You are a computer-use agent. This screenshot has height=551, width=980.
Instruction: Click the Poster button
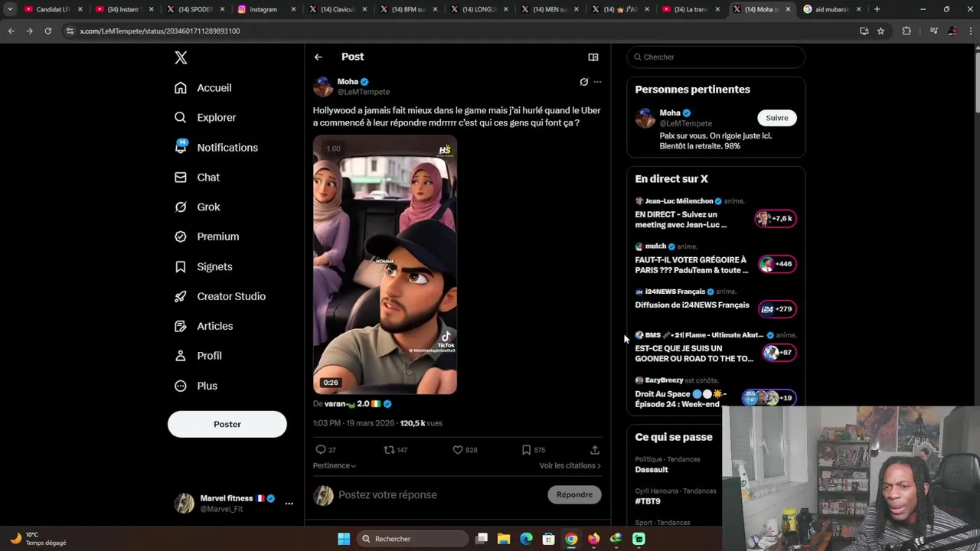[x=227, y=424]
